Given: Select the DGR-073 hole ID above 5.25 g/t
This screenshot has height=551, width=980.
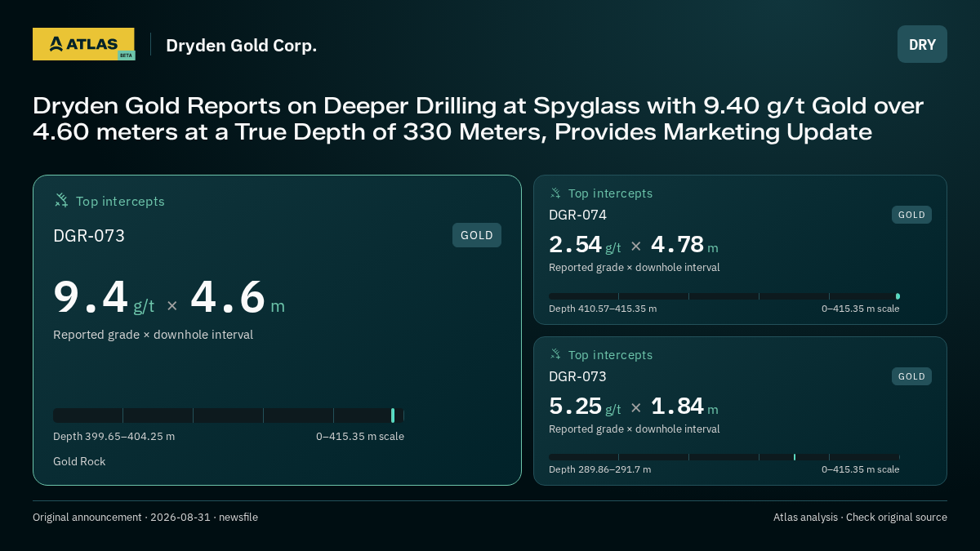Looking at the screenshot, I should point(577,376).
